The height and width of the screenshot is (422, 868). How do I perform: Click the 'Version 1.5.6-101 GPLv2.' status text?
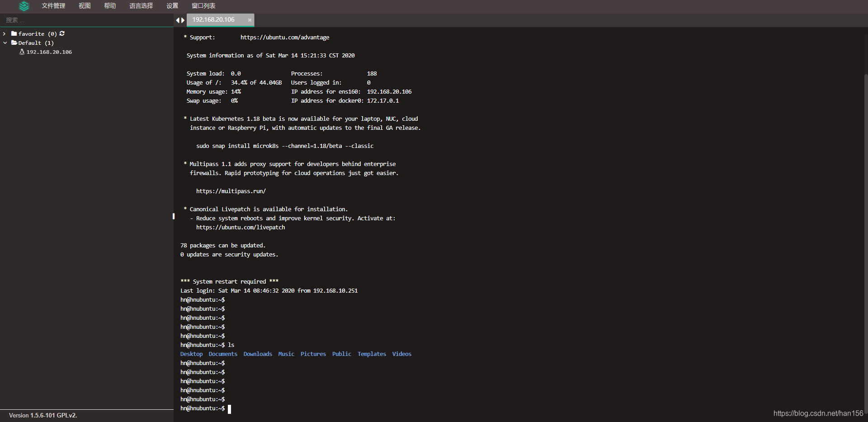pos(43,415)
